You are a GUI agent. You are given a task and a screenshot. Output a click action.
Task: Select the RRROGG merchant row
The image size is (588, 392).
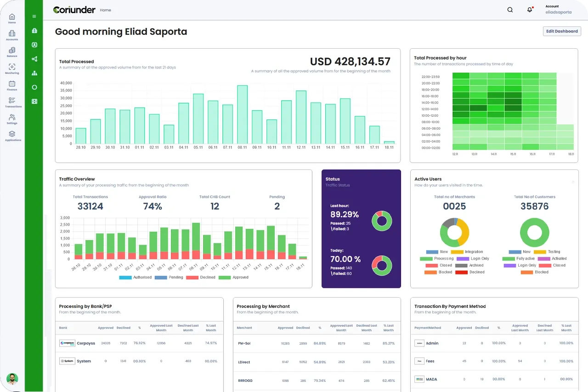(x=317, y=381)
